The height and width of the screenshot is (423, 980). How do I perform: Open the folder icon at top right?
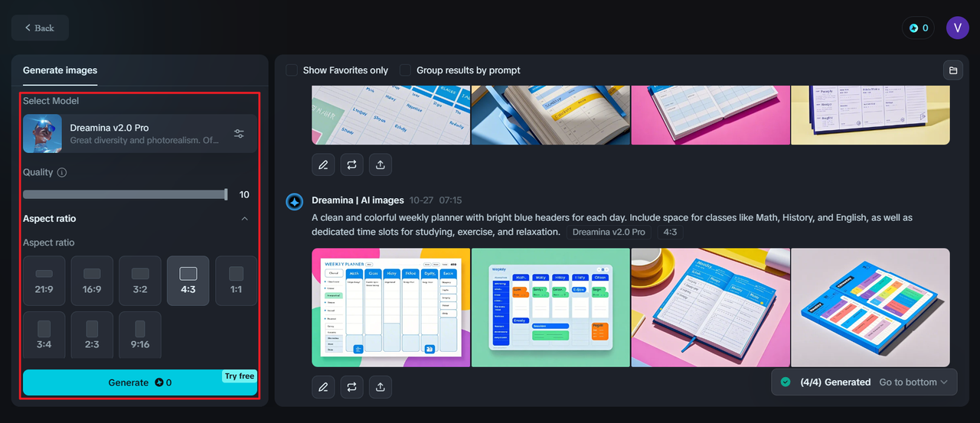click(953, 70)
